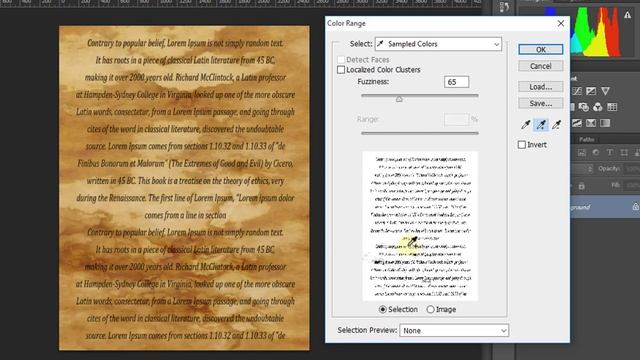This screenshot has height=360, width=640.
Task: Add a Selective Color adjustment
Action: point(591,123)
